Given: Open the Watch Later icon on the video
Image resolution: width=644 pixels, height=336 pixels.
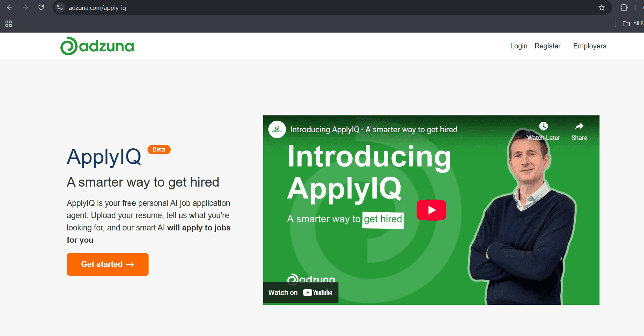Looking at the screenshot, I should click(x=543, y=126).
